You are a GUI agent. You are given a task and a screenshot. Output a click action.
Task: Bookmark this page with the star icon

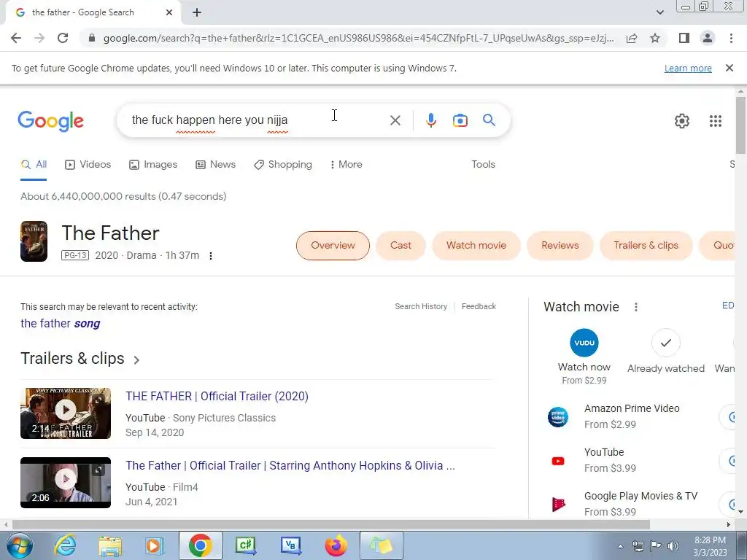pos(655,38)
